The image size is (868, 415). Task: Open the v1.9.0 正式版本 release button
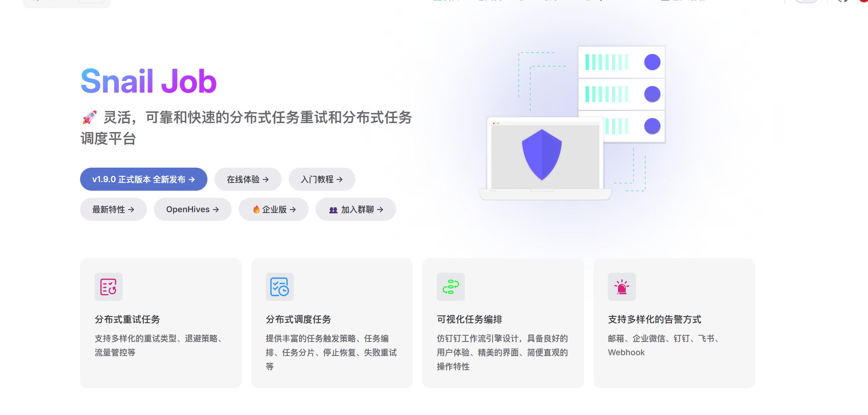pyautogui.click(x=143, y=179)
